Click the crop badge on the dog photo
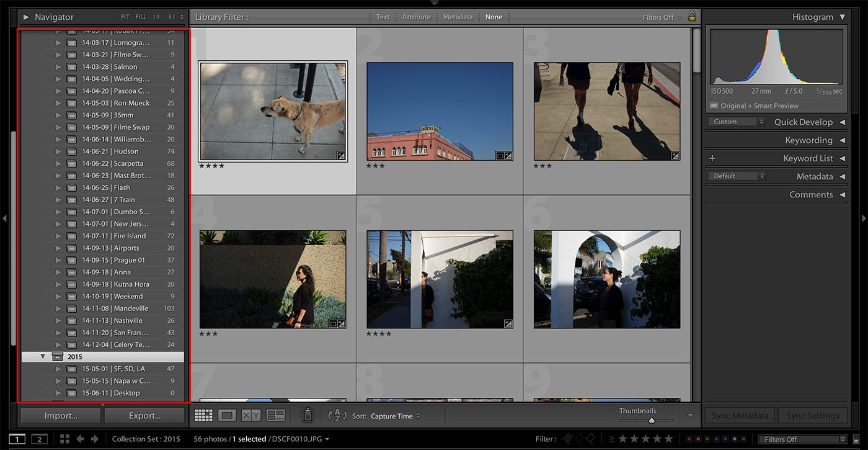This screenshot has height=450, width=868. point(340,156)
